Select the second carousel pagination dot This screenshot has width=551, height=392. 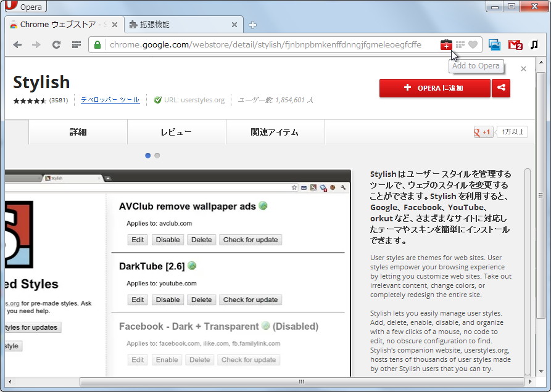coord(157,155)
